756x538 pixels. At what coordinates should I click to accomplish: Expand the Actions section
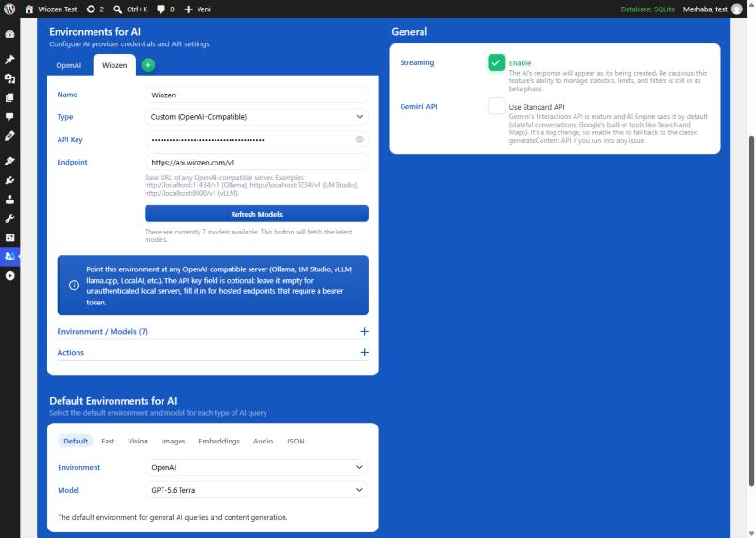(213, 353)
